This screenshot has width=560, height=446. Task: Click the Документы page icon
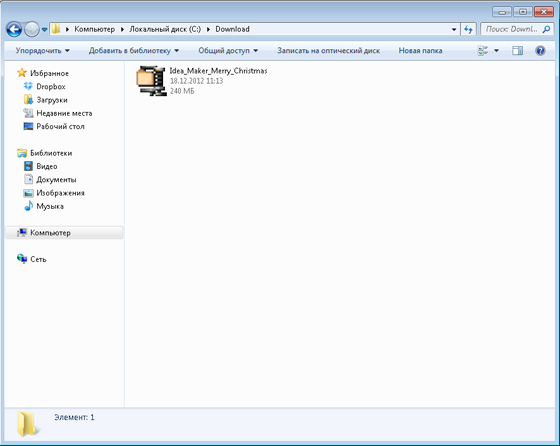tap(28, 179)
